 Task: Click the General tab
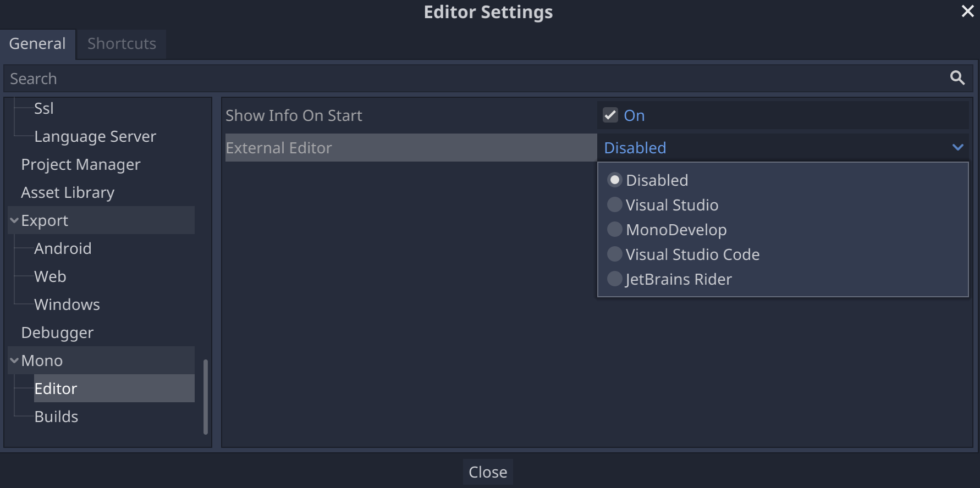pos(37,43)
